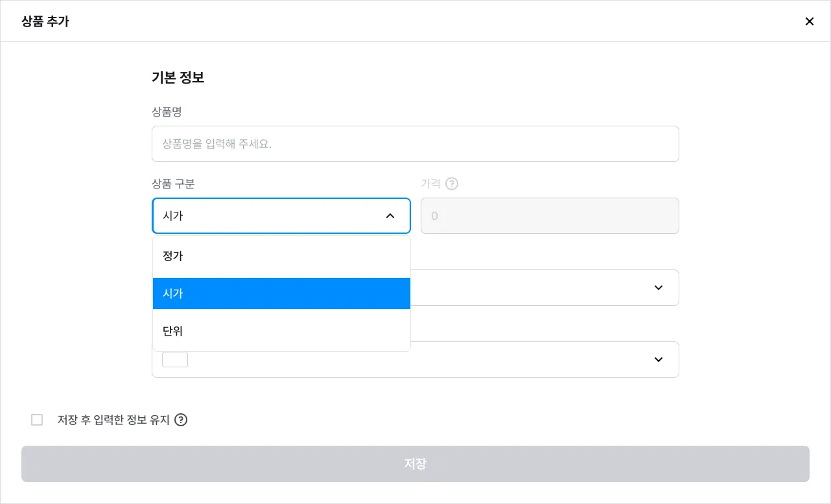
Task: Close the 상품 추가 dialog
Action: click(x=809, y=21)
